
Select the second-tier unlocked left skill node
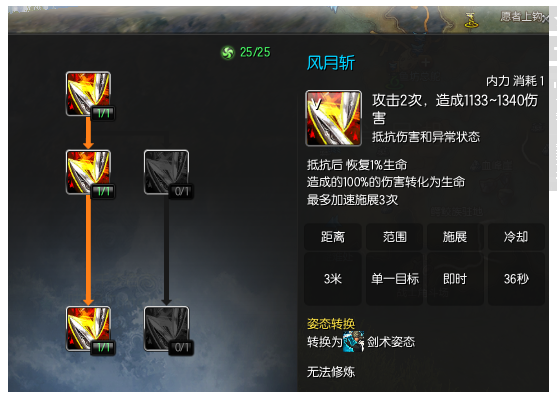click(88, 172)
